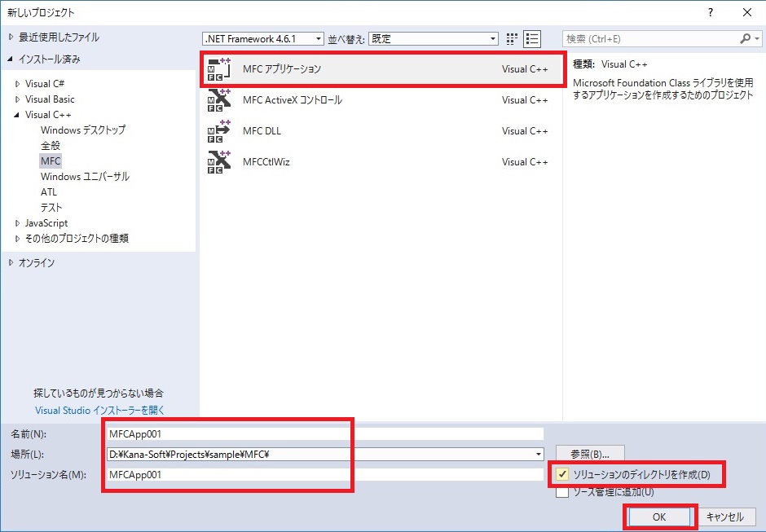Select the MFCCtlWiz template icon
The height and width of the screenshot is (532, 766).
click(x=219, y=161)
